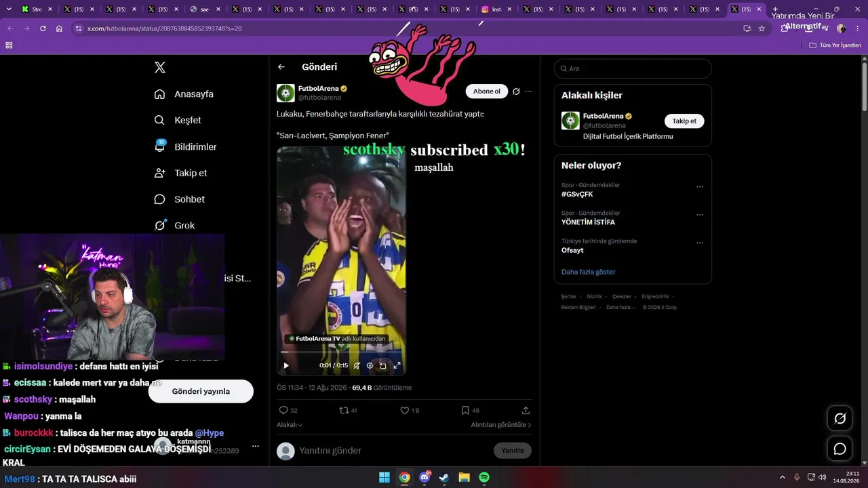Viewport: 868px width, 488px height.
Task: Open video playback settings gear
Action: coord(370,365)
